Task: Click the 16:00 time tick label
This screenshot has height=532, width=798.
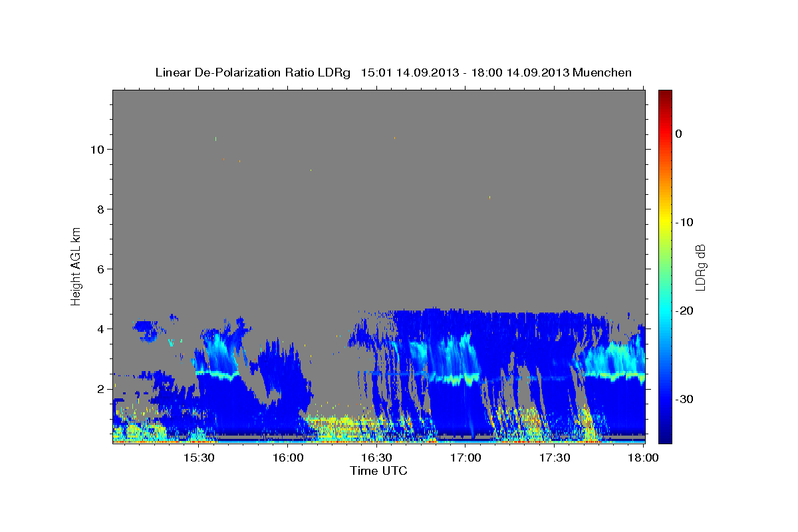Action: pyautogui.click(x=287, y=458)
